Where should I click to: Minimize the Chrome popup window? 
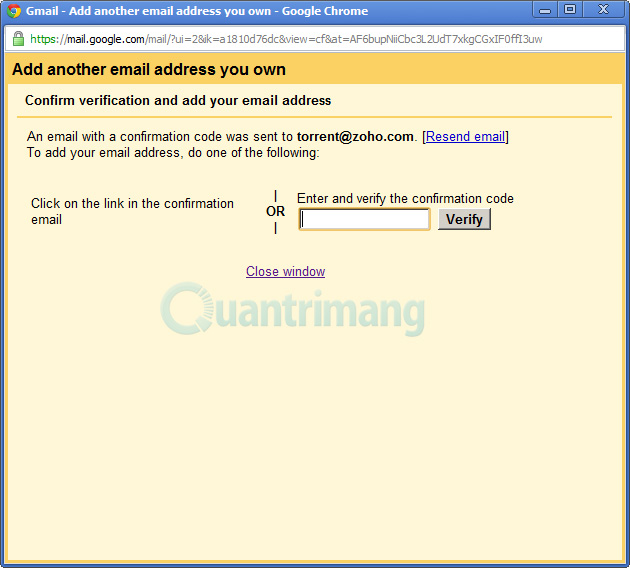(x=545, y=10)
